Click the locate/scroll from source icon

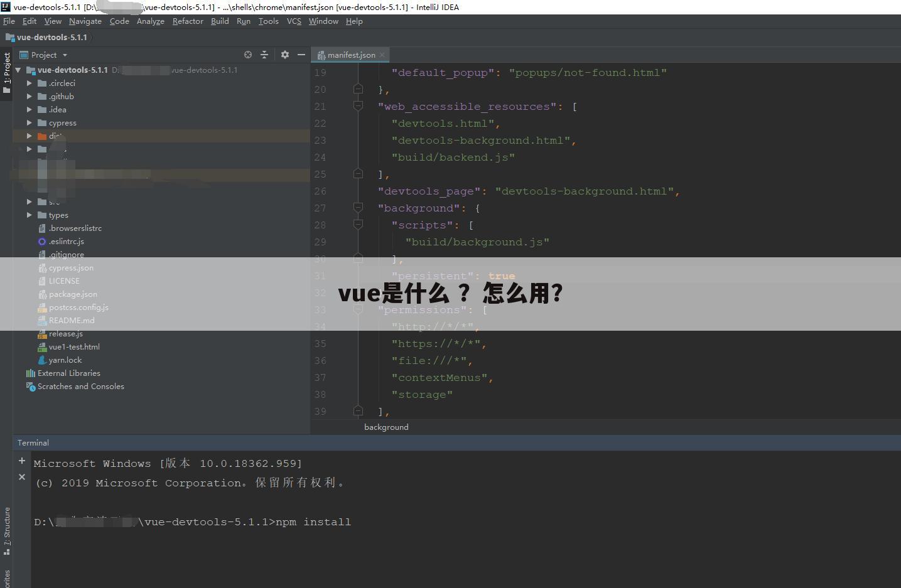(x=248, y=55)
